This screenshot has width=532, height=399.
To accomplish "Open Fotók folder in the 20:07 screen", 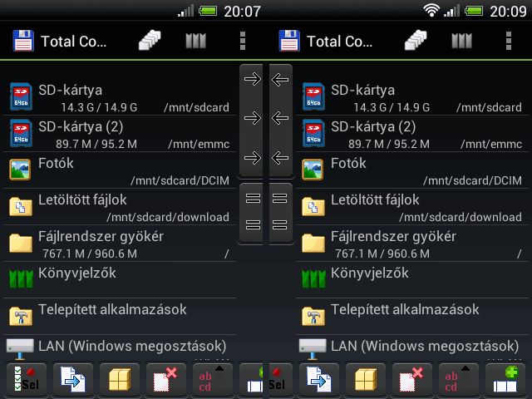I will tap(120, 170).
